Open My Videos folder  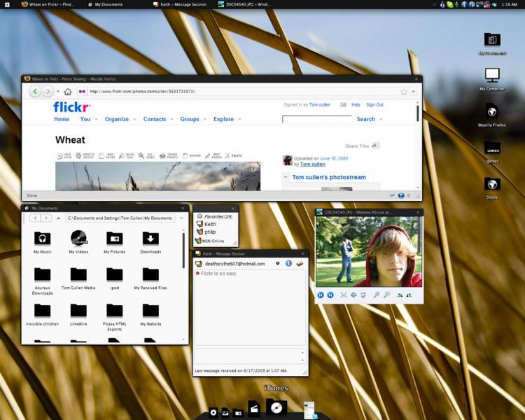point(78,241)
